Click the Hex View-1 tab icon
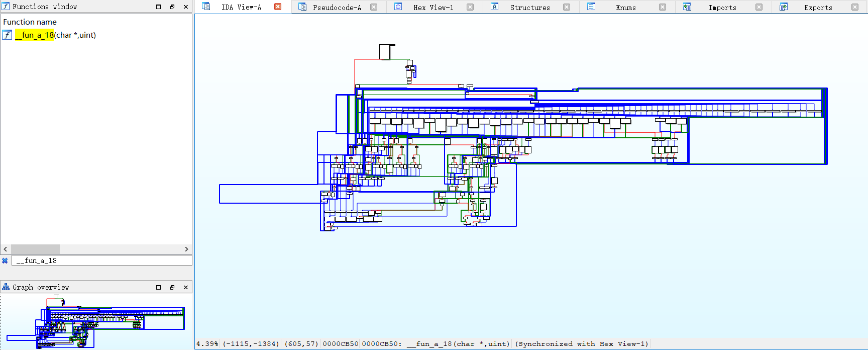 pos(398,7)
